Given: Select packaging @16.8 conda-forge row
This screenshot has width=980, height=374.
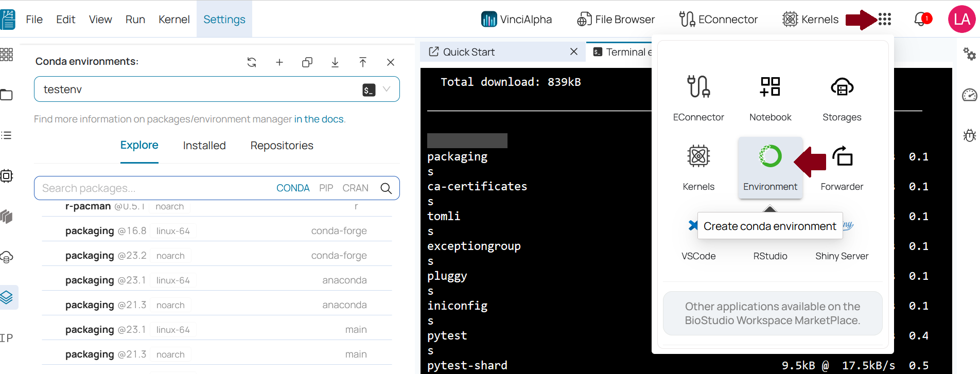Looking at the screenshot, I should [217, 231].
